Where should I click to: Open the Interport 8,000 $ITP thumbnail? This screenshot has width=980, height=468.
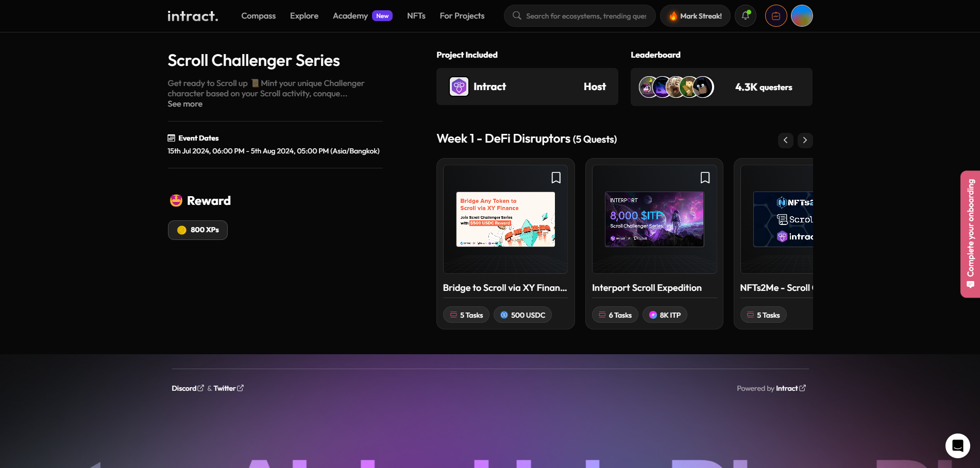654,219
